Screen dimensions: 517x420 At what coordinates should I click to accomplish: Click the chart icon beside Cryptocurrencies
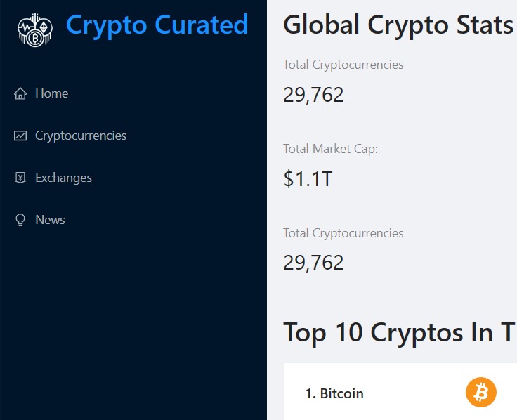[x=20, y=136]
